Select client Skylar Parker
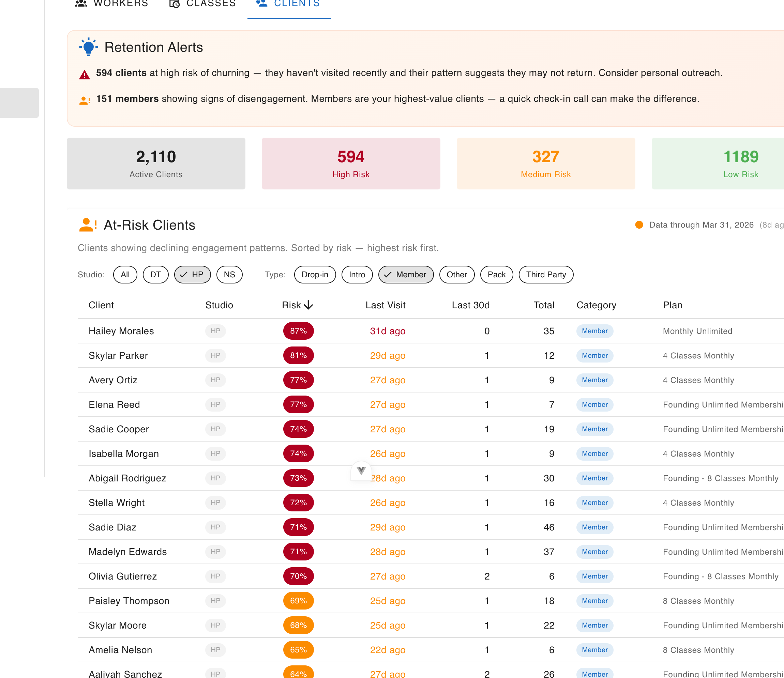784x678 pixels. [118, 356]
